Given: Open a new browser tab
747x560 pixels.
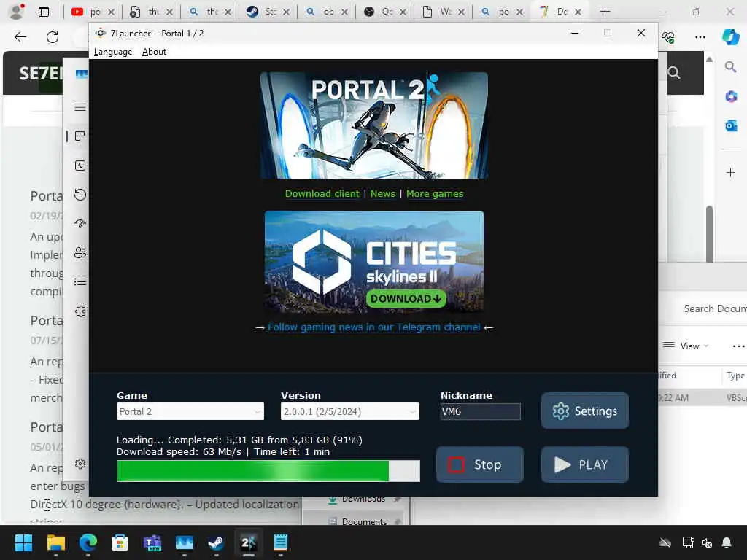Looking at the screenshot, I should point(605,12).
